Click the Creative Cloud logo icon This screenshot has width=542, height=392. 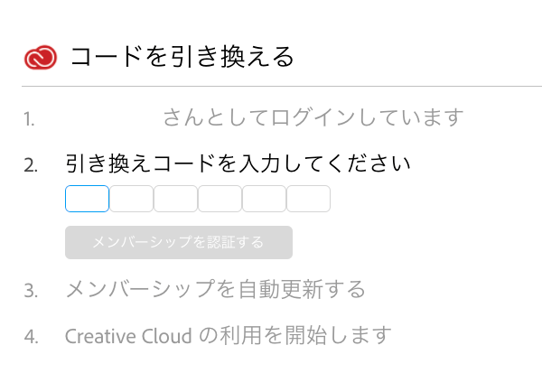coord(41,58)
